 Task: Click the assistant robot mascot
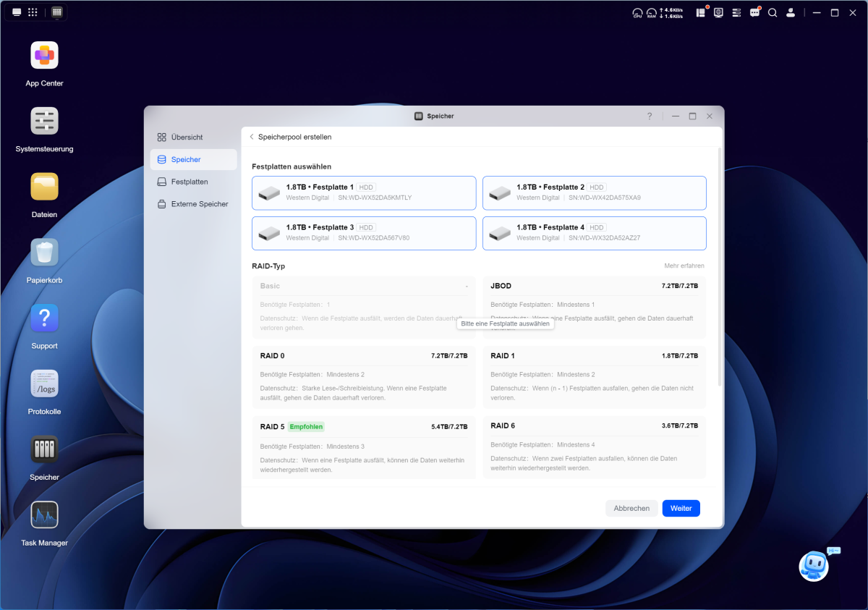click(814, 565)
